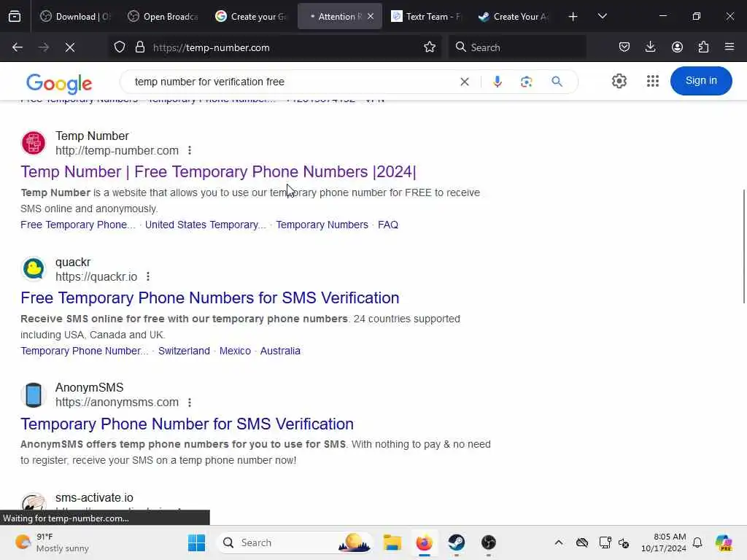Open the United States Temporary sitelink
The width and height of the screenshot is (747, 560).
point(205,225)
